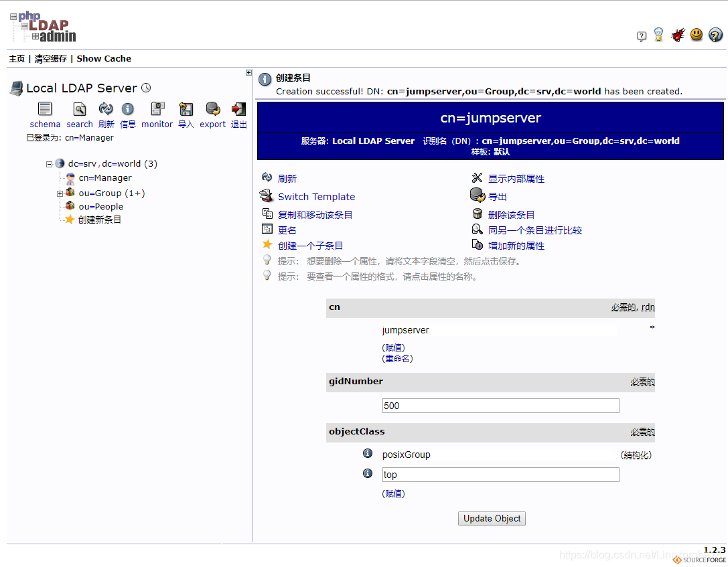Click 赋值 link under objectClass

[x=393, y=493]
